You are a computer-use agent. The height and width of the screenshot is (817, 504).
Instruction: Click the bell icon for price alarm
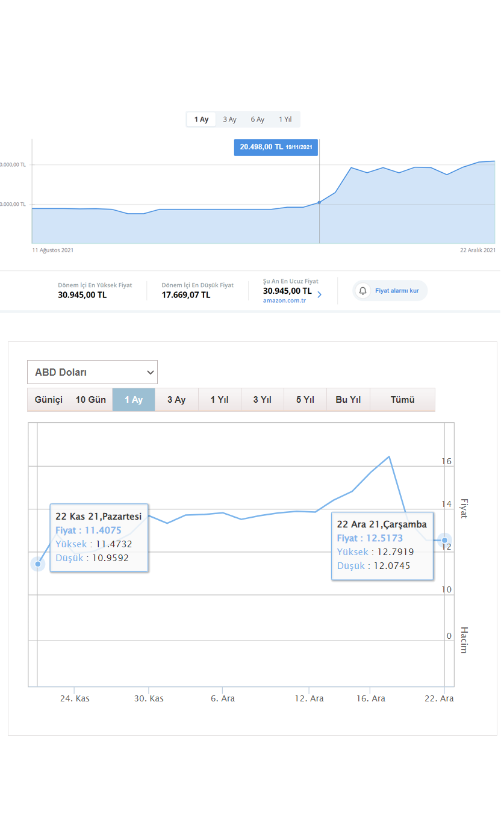(362, 291)
